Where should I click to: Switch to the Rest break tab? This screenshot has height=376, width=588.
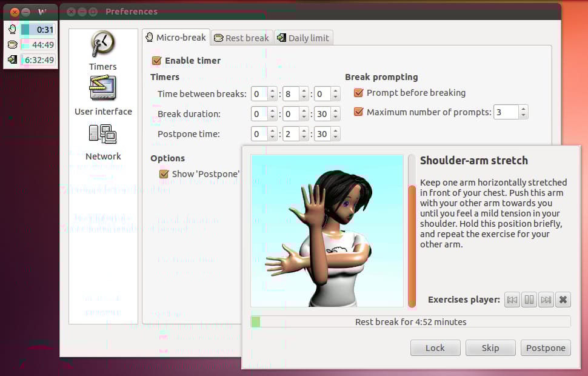pyautogui.click(x=241, y=38)
